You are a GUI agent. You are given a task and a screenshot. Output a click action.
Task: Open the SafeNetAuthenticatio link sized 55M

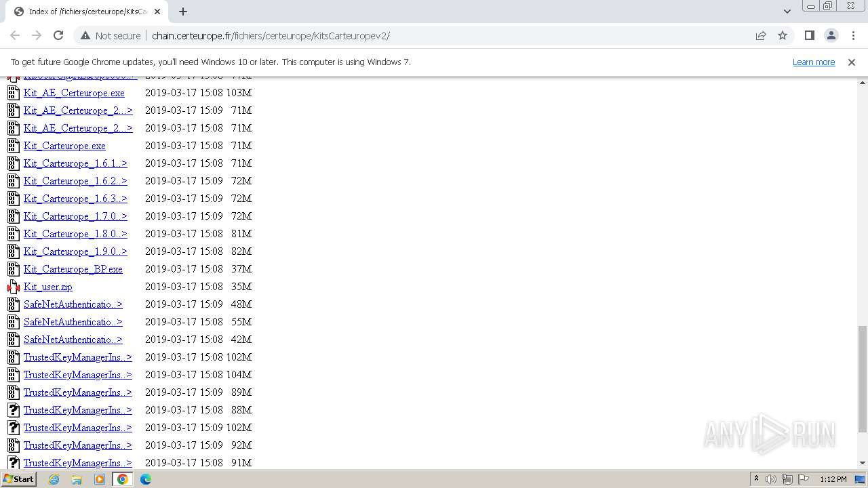73,322
